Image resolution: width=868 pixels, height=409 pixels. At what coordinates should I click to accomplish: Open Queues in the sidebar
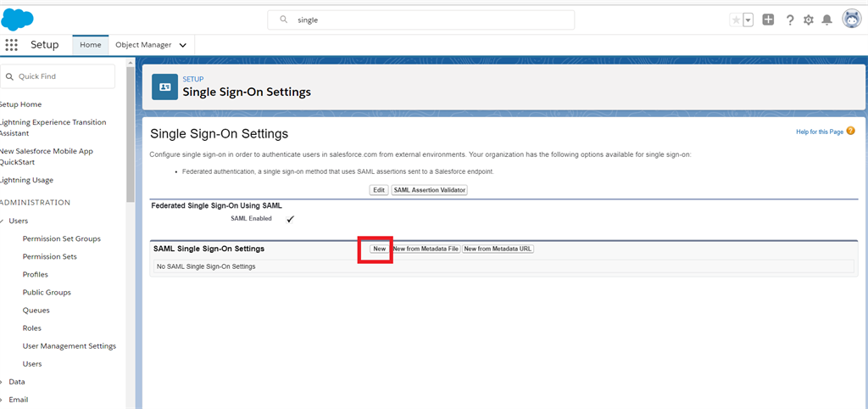click(x=36, y=311)
